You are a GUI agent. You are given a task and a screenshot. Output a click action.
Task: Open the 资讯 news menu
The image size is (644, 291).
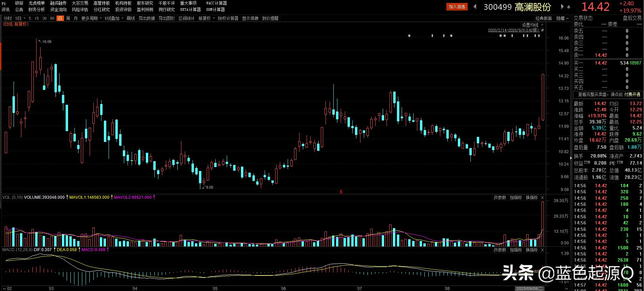click(x=6, y=10)
